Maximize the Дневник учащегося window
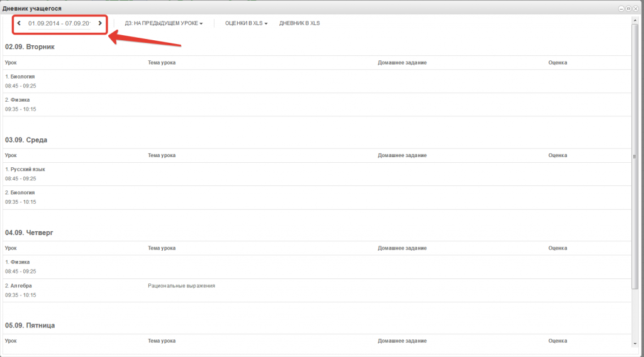 point(628,9)
